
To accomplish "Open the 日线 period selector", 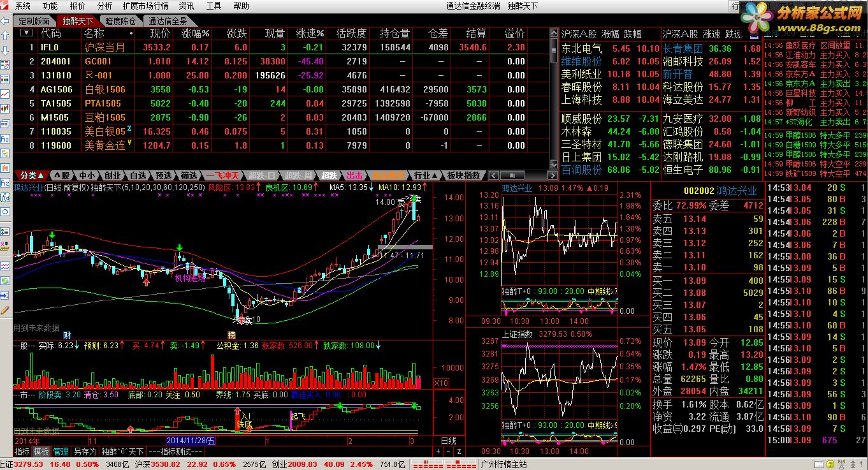I will (449, 441).
